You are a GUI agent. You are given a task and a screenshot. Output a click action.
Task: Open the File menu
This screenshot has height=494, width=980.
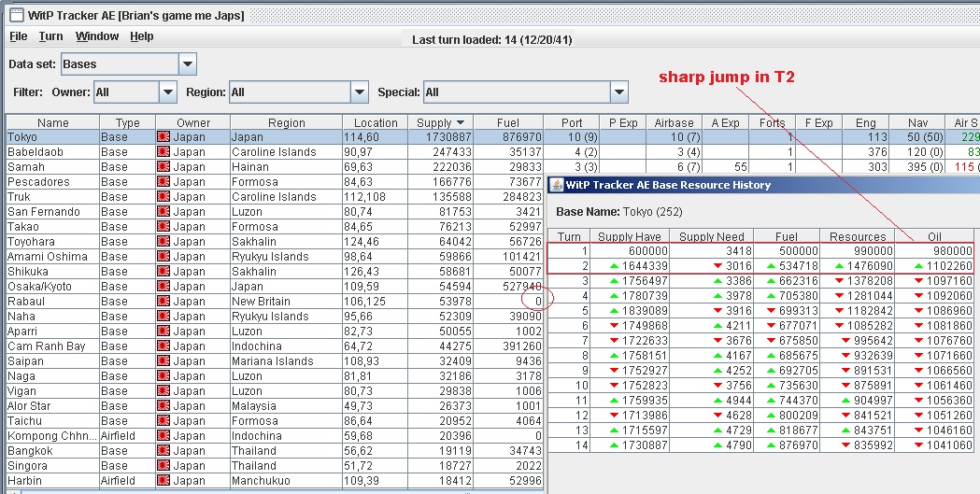click(x=18, y=36)
